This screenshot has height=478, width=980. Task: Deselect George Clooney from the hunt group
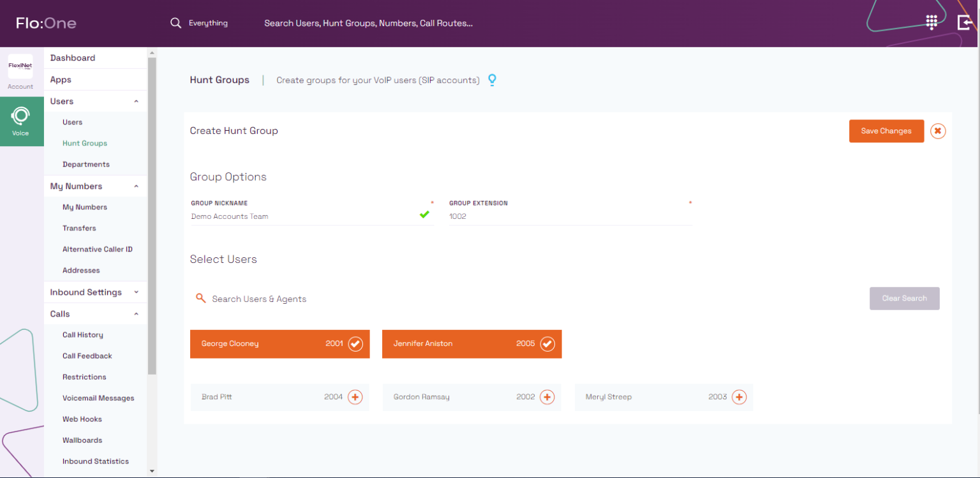[355, 343]
